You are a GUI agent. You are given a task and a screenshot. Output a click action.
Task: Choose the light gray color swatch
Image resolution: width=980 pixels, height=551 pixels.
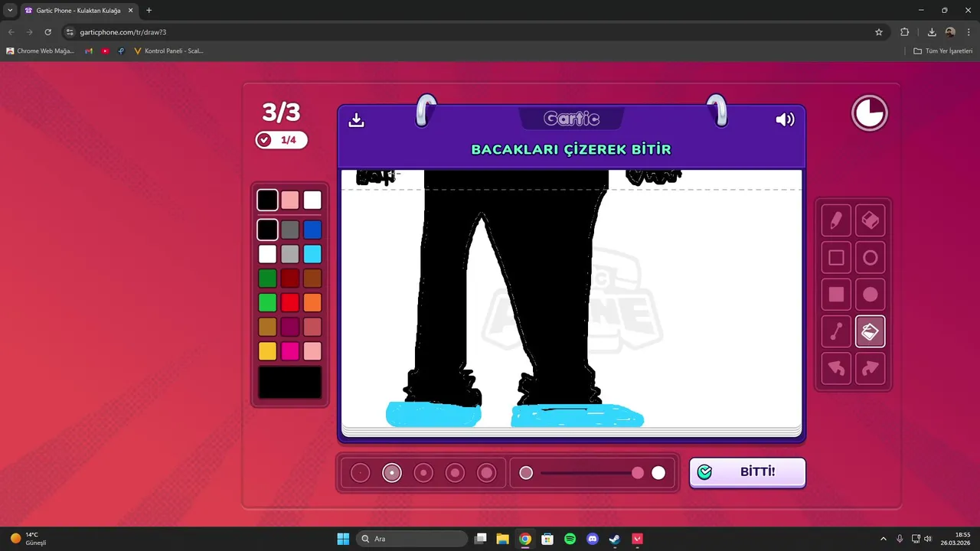(289, 254)
